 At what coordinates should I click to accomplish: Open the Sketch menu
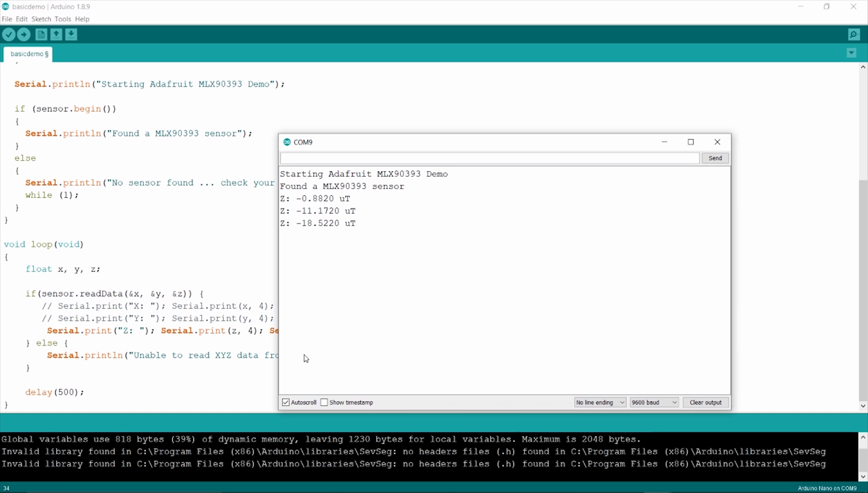click(41, 19)
